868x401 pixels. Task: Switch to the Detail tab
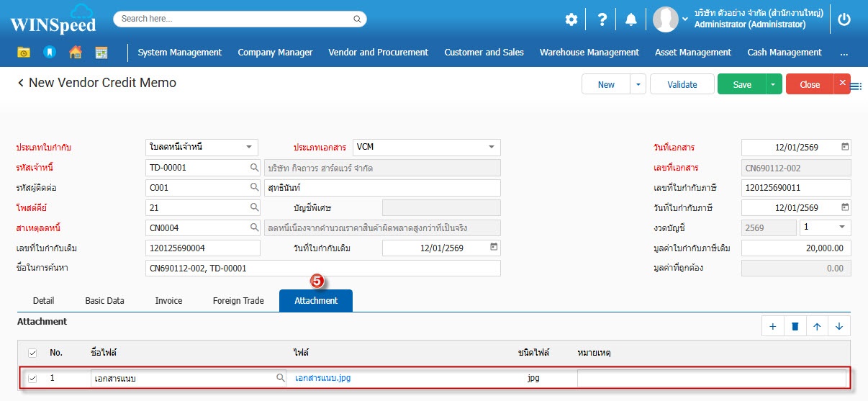(x=43, y=301)
